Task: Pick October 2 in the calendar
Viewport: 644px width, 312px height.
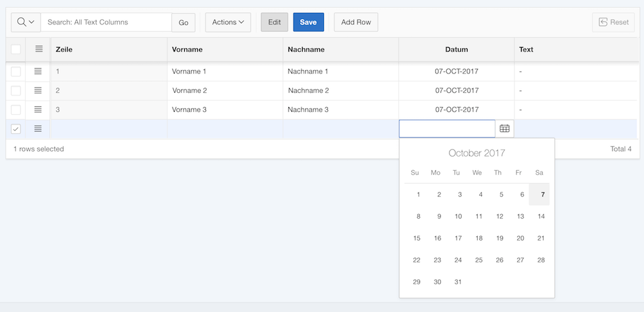Action: click(x=435, y=195)
